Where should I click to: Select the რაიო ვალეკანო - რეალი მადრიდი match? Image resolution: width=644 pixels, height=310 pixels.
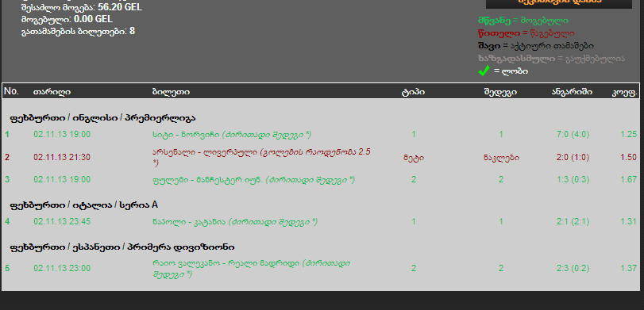pyautogui.click(x=321, y=269)
